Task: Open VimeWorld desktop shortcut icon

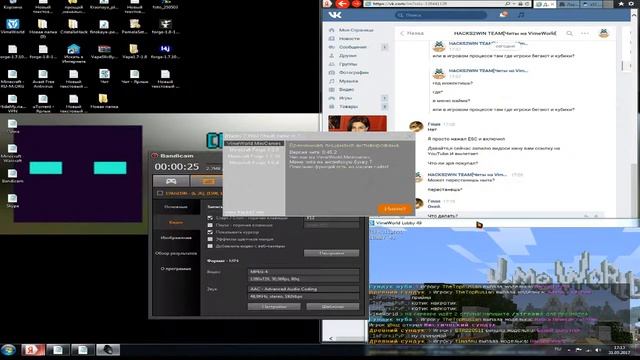Action: coord(13,26)
